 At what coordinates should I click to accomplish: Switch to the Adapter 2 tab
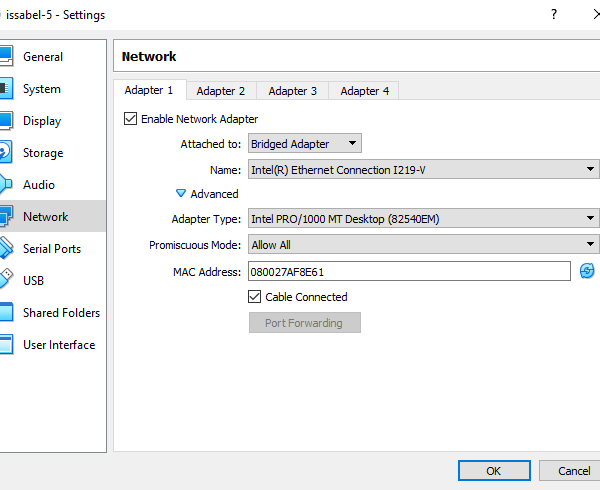pyautogui.click(x=220, y=91)
